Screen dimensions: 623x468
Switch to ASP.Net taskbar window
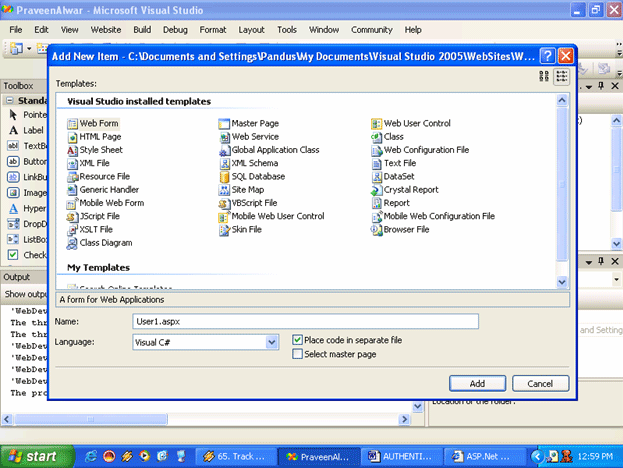(484, 456)
